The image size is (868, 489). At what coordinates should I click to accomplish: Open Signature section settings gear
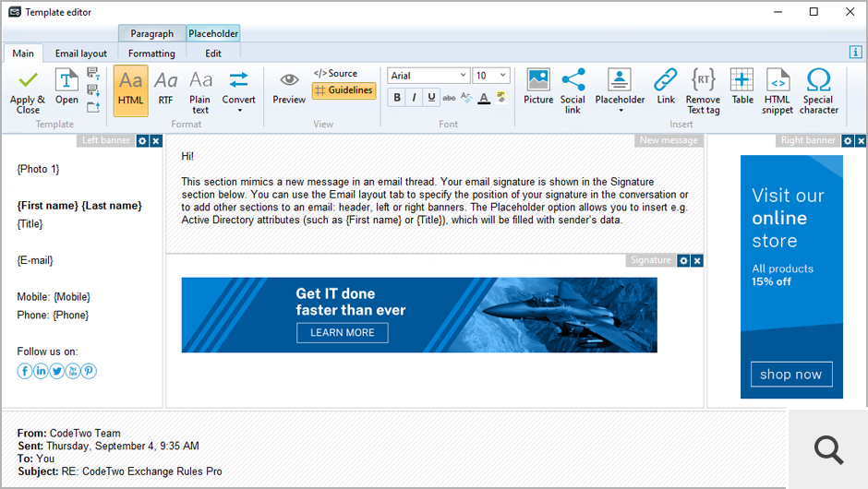pyautogui.click(x=683, y=260)
